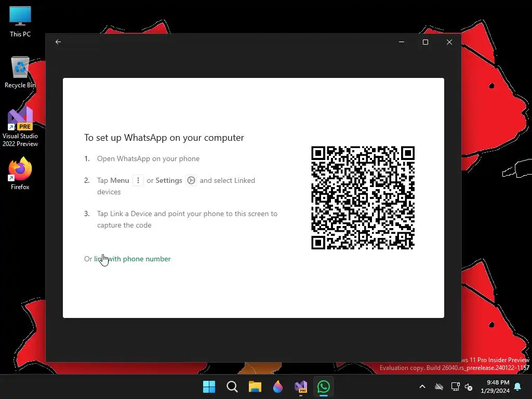Close the WhatsApp window

coord(449,42)
